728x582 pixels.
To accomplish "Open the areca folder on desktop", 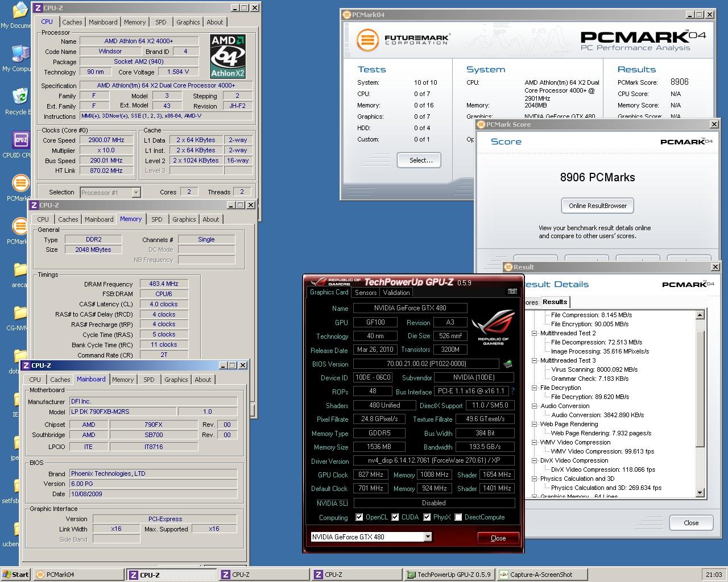I will point(20,269).
